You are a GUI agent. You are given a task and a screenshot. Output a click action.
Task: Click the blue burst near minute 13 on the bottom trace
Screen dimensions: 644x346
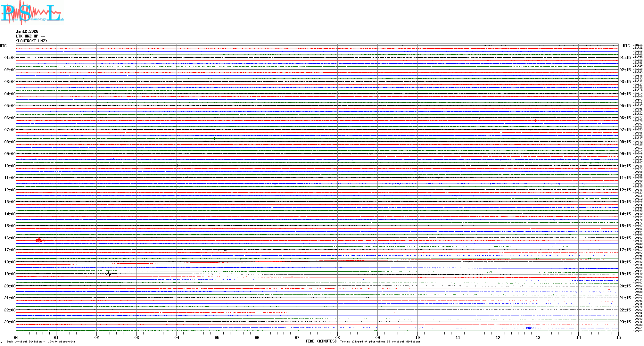click(x=529, y=328)
